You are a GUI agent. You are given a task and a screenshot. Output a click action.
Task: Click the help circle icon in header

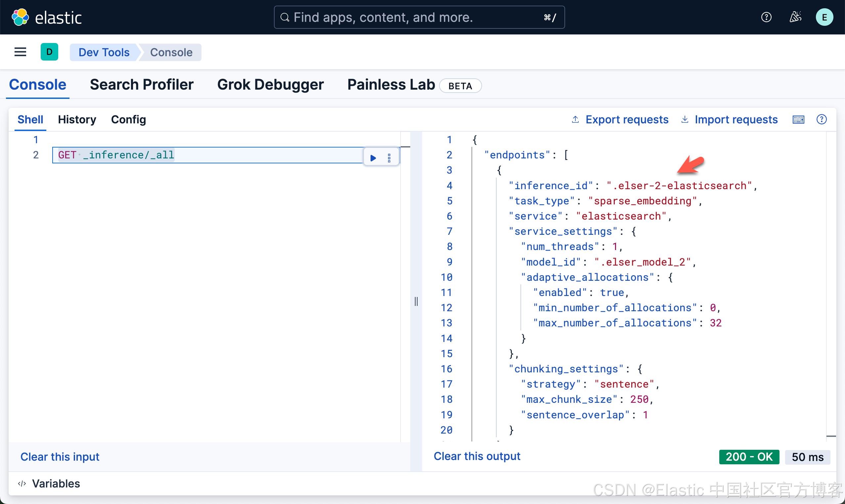(766, 17)
